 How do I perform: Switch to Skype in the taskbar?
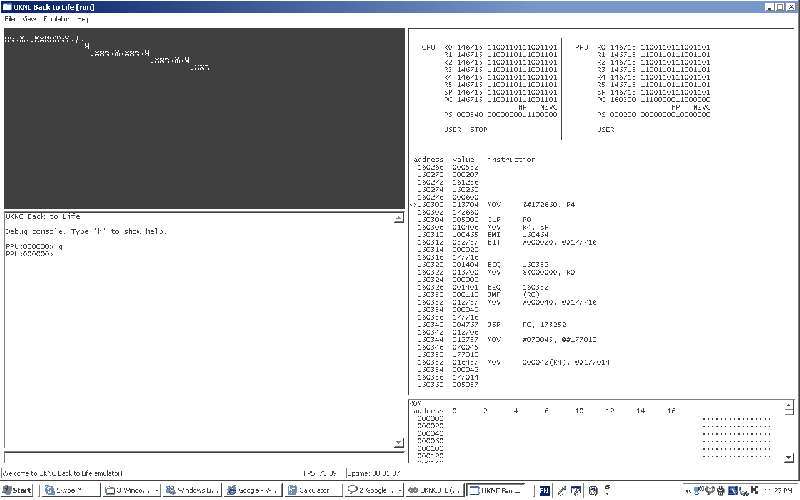coord(70,490)
